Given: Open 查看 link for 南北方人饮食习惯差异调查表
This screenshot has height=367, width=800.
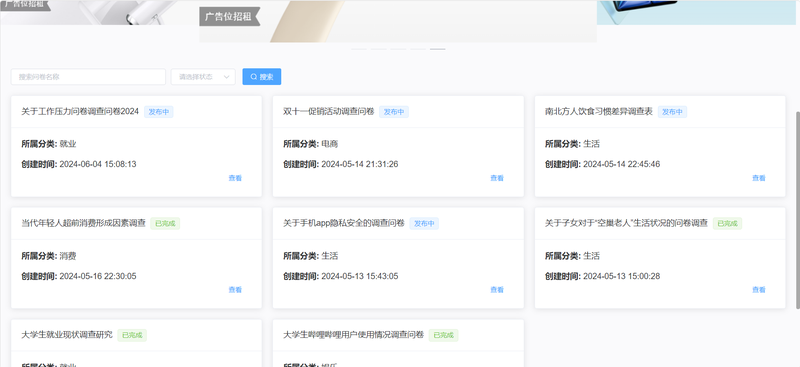Looking at the screenshot, I should 759,178.
